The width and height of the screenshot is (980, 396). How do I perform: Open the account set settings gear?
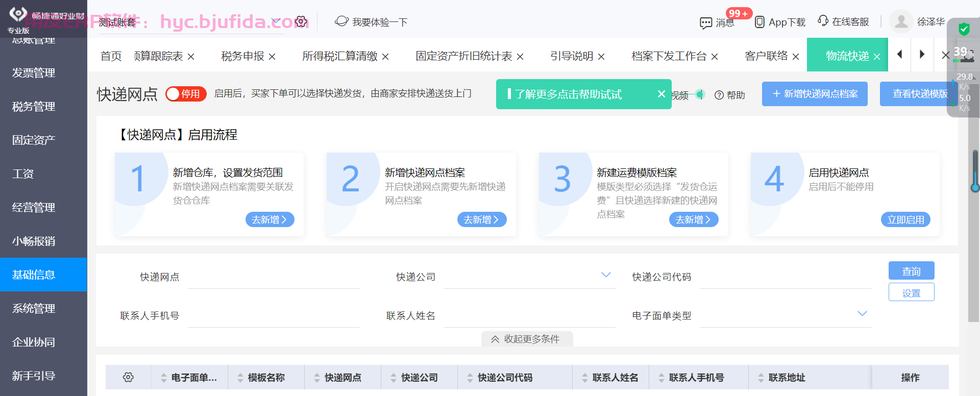pyautogui.click(x=301, y=22)
